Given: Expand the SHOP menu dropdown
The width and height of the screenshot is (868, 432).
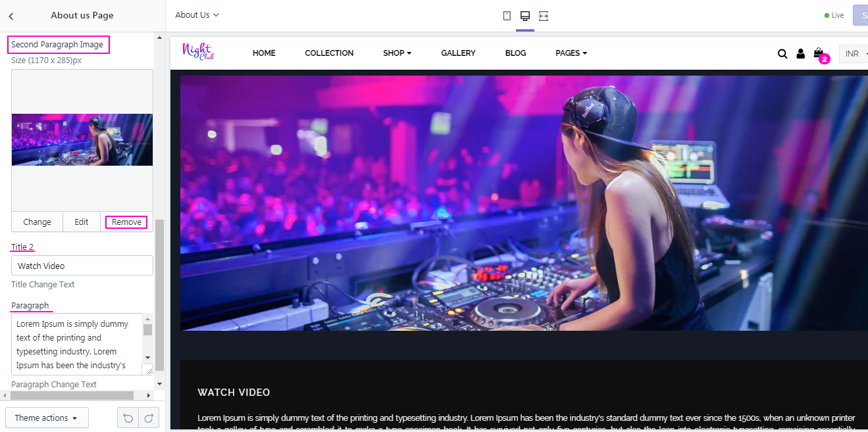Looking at the screenshot, I should pos(397,53).
